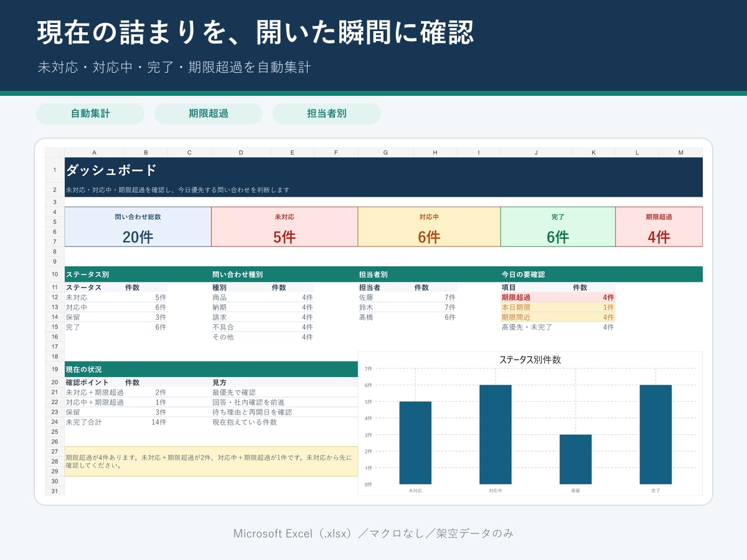Click the 完了 bar in chart
Image resolution: width=747 pixels, height=560 pixels.
(655, 434)
